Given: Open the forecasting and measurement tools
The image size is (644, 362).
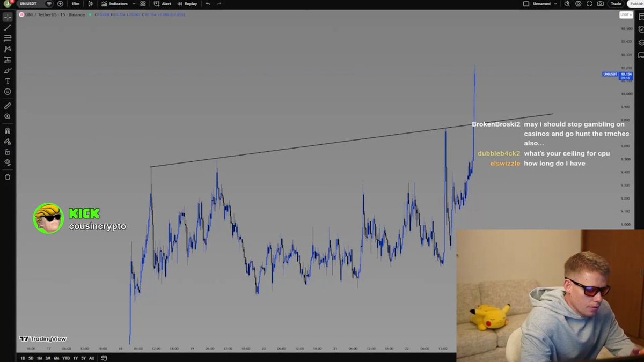Looking at the screenshot, I should point(8,60).
